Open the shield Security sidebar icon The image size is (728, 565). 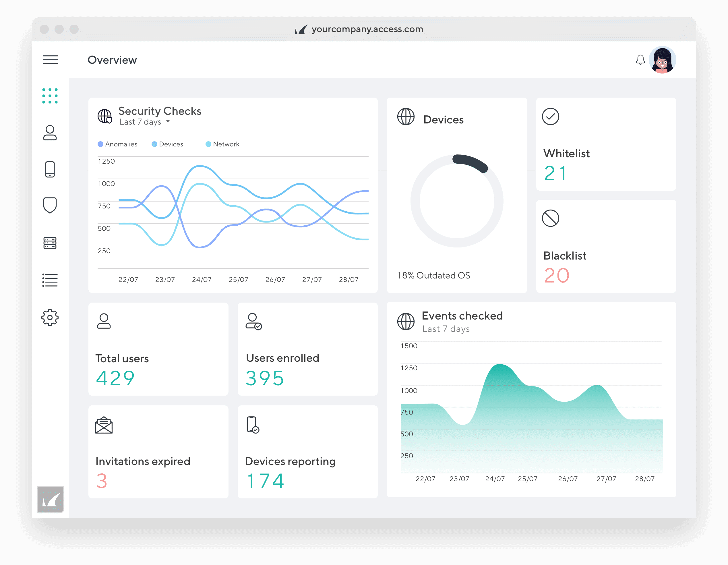(50, 205)
